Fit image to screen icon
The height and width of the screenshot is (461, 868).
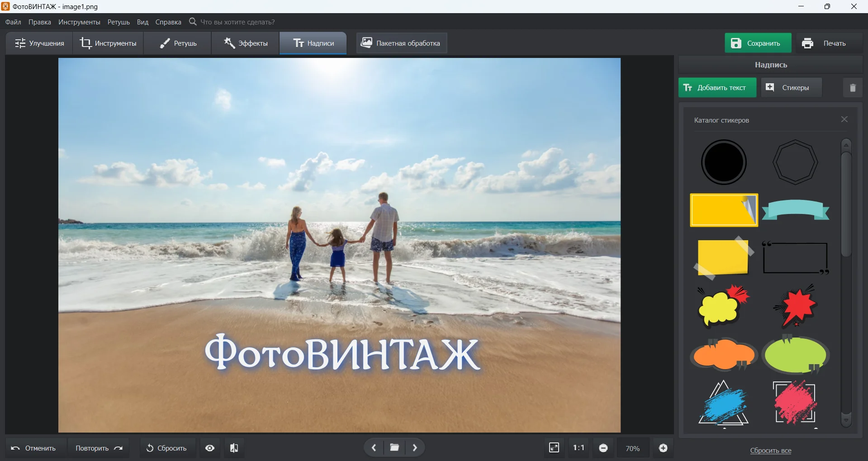[x=554, y=447]
